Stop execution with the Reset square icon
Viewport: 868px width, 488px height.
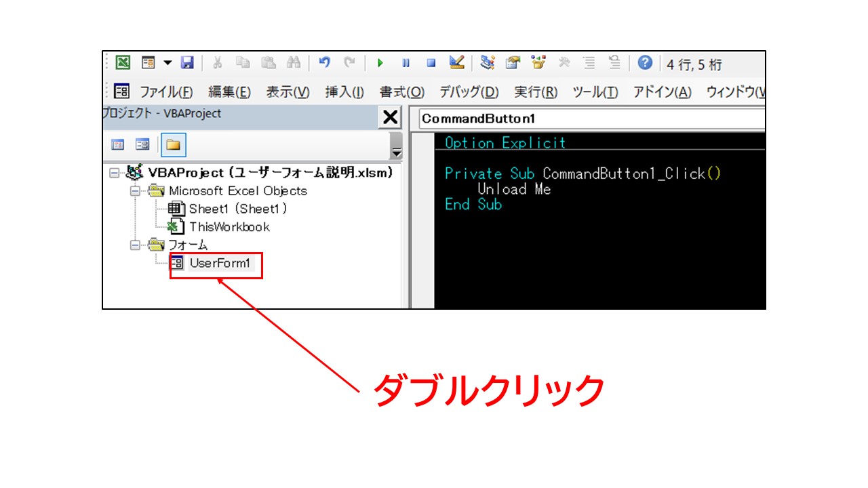[431, 63]
